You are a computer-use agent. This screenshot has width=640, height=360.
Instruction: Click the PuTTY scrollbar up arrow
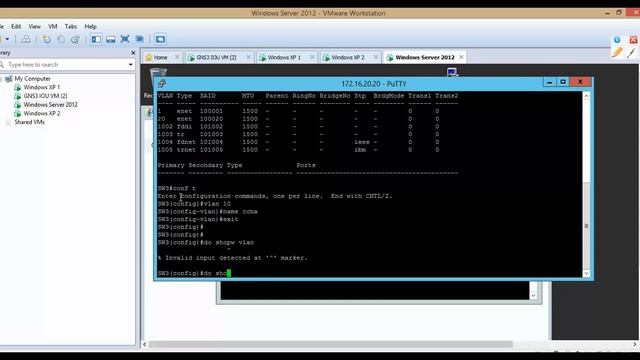tap(587, 96)
